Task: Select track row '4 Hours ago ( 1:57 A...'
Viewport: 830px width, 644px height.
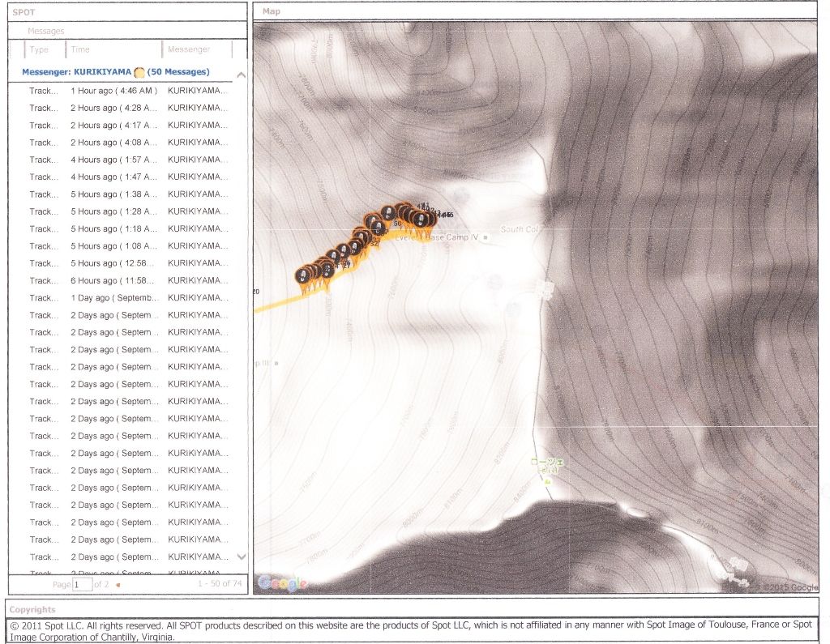Action: pos(127,160)
